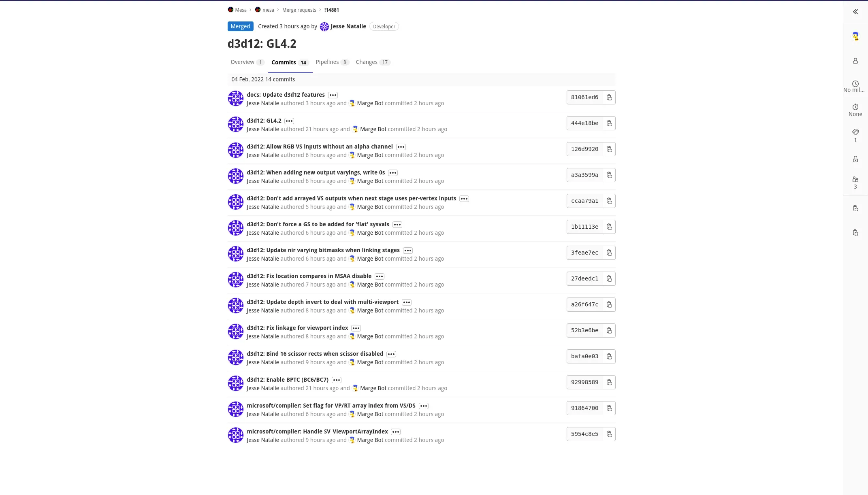Click the time tracking stopwatch icon
The height and width of the screenshot is (495, 868).
tap(855, 107)
